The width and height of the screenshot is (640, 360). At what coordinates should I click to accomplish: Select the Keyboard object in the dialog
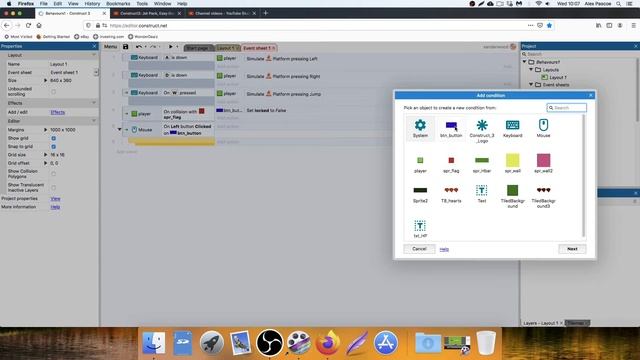click(512, 128)
